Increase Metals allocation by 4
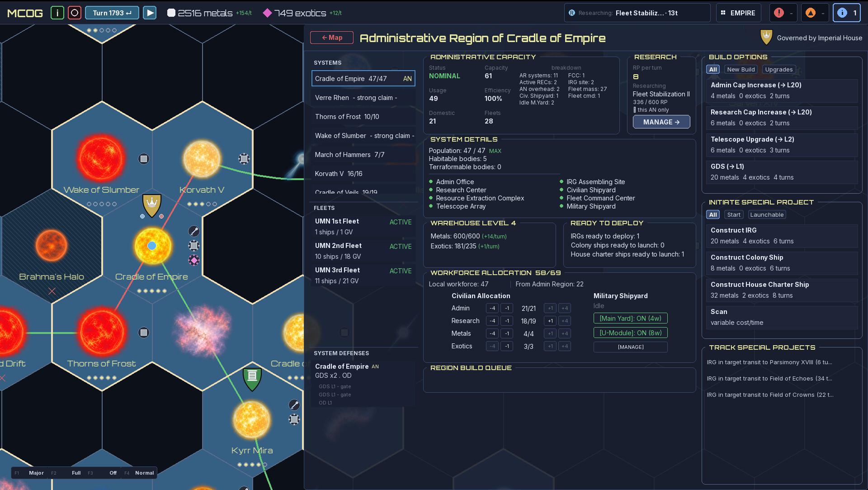Viewport: 868px width, 490px height. (565, 334)
